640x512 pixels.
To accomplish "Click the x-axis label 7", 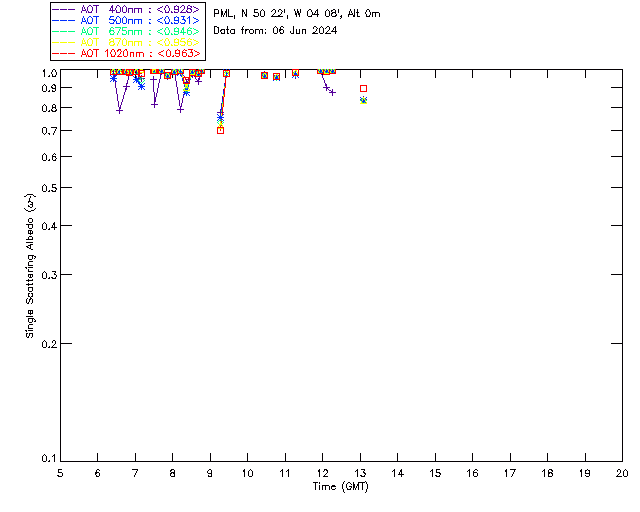I will (x=135, y=473).
